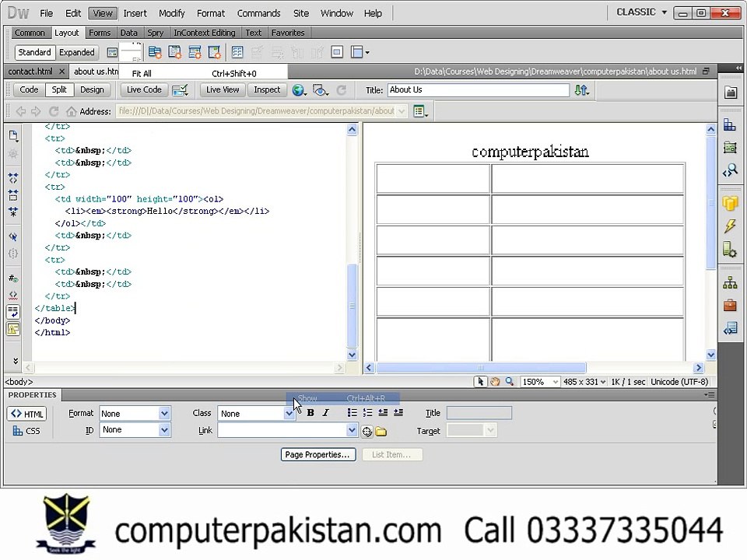Select the Pointer tool in status bar
Screen dimensions: 747x560
480,382
